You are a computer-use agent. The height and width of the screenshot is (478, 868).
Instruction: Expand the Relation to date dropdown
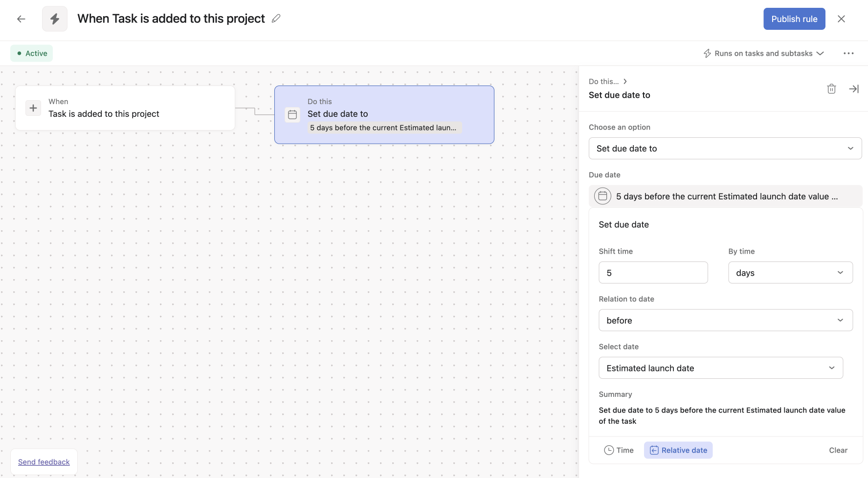725,321
